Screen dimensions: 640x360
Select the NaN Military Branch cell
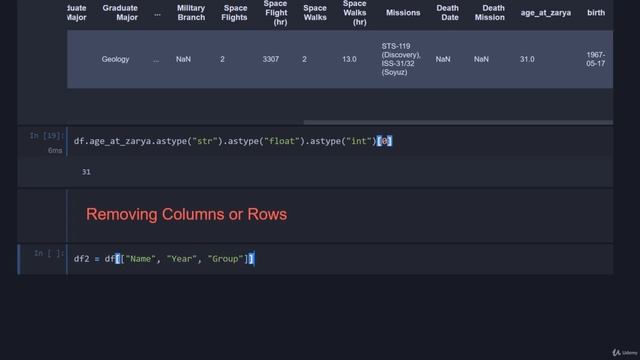183,59
